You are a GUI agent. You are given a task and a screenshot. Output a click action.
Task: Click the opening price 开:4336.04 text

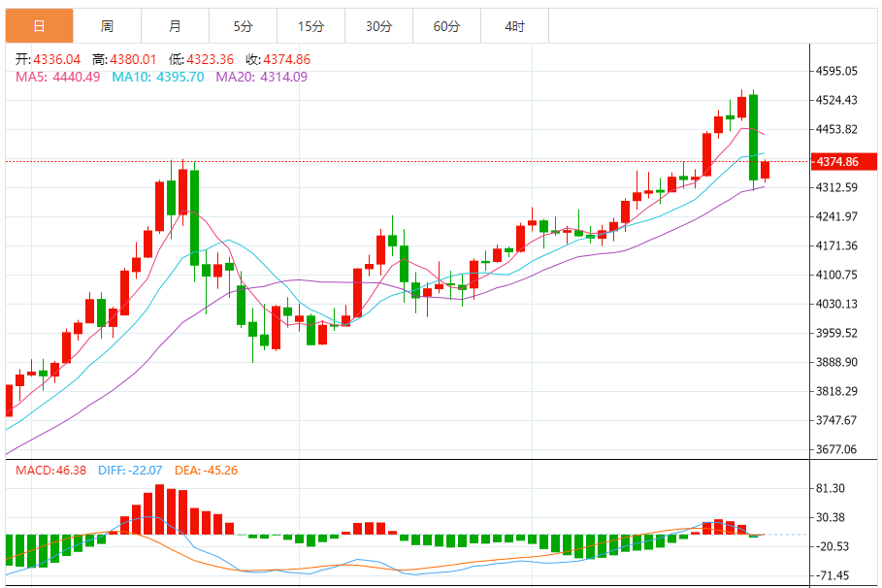click(48, 59)
